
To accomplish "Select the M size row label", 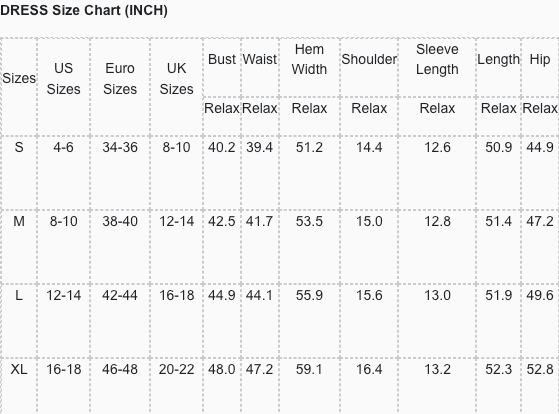I will (19, 221).
